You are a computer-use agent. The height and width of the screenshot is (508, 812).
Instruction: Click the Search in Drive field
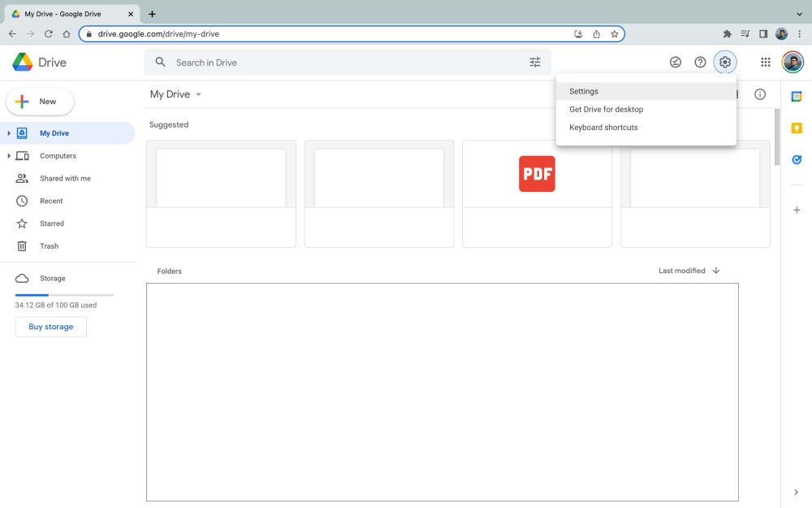pos(341,63)
